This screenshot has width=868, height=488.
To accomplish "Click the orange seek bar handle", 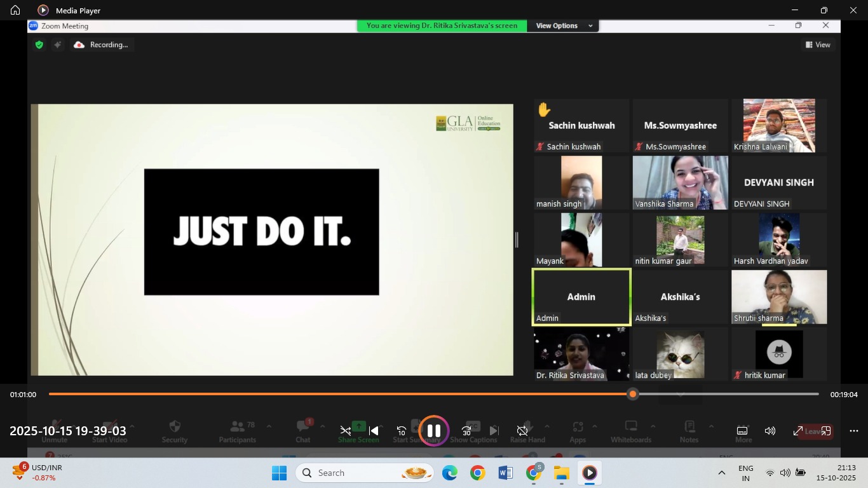I will click(632, 395).
